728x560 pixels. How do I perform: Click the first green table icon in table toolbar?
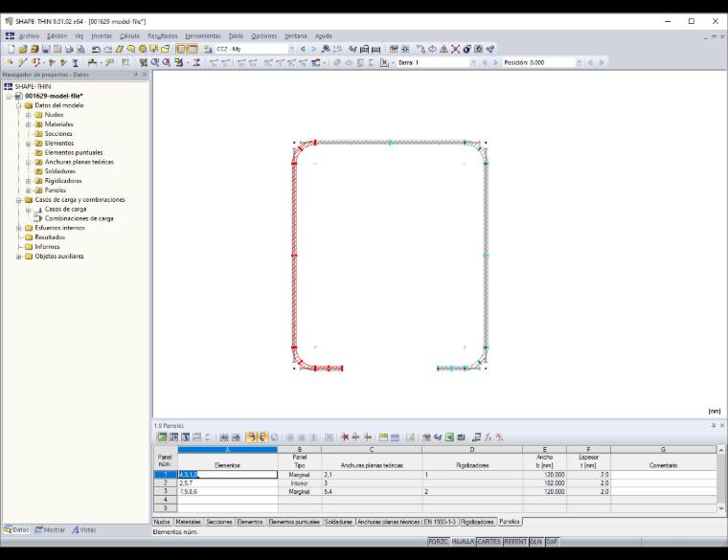(162, 437)
